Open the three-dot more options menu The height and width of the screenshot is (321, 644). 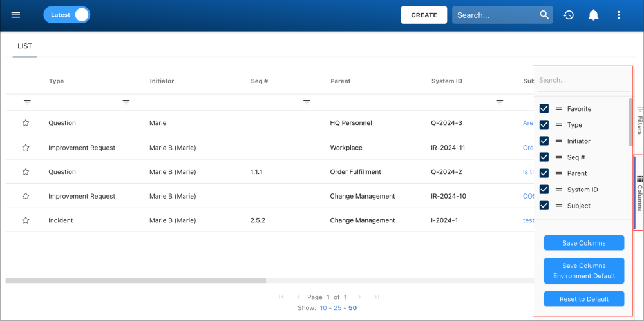618,15
